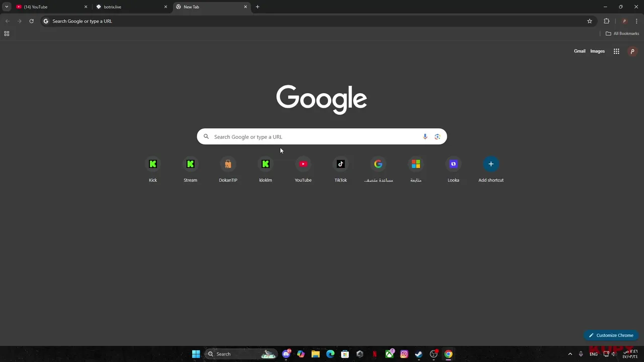
Task: Open the Stream shortcut tile
Action: (x=190, y=170)
